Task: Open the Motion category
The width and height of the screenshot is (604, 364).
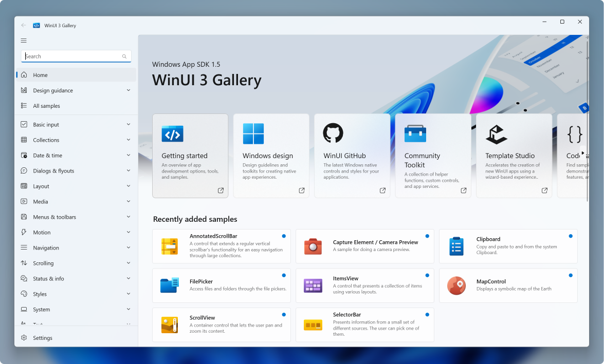Action: [x=76, y=232]
